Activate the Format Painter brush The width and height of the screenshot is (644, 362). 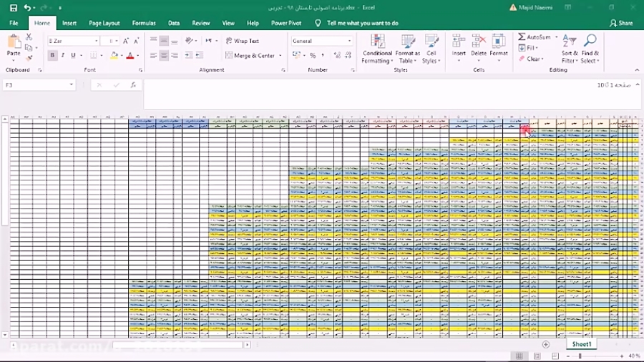tap(29, 58)
